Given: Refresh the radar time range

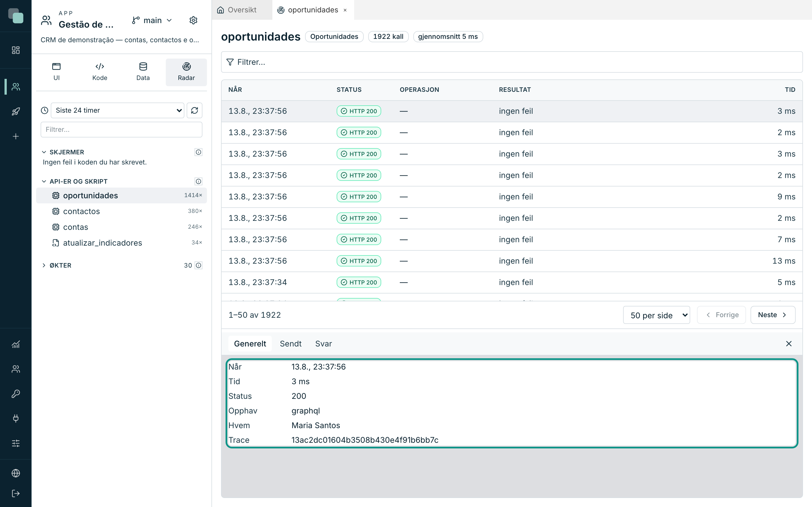Looking at the screenshot, I should [195, 110].
